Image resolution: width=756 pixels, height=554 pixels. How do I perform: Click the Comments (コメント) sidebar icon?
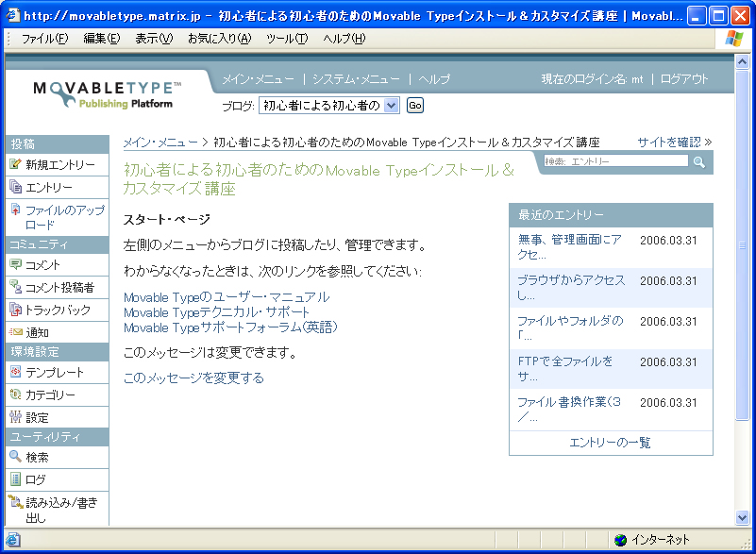pos(15,264)
